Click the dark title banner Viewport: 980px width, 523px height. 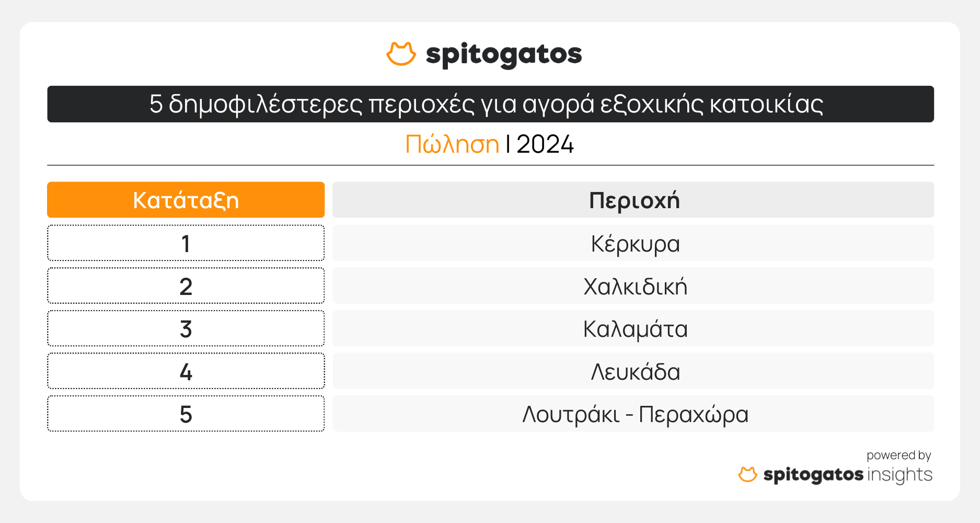[490, 104]
